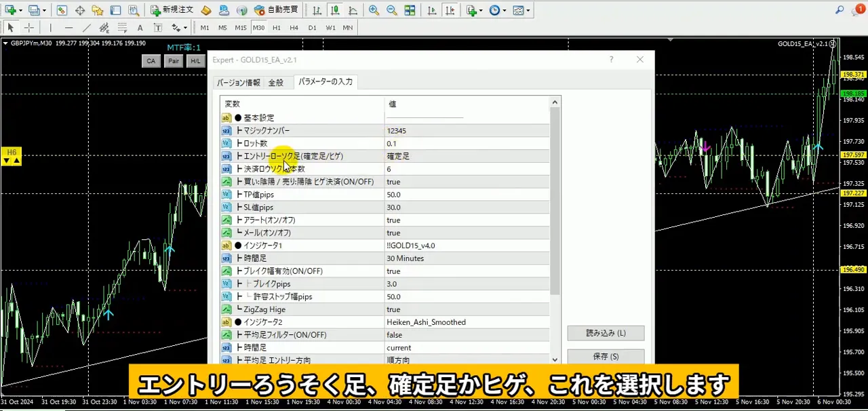
Task: Open the New Chart toolbar button
Action: [x=11, y=10]
